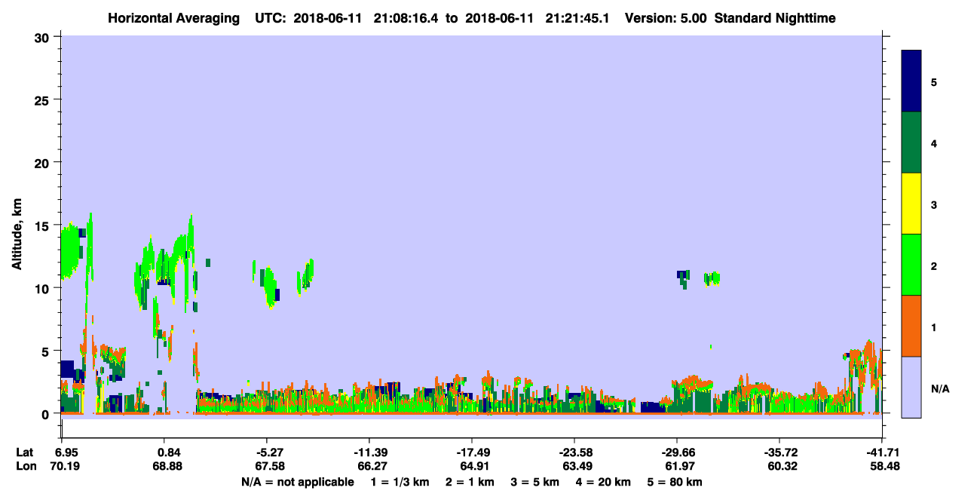Click the y-axis tick label 25

44,100
